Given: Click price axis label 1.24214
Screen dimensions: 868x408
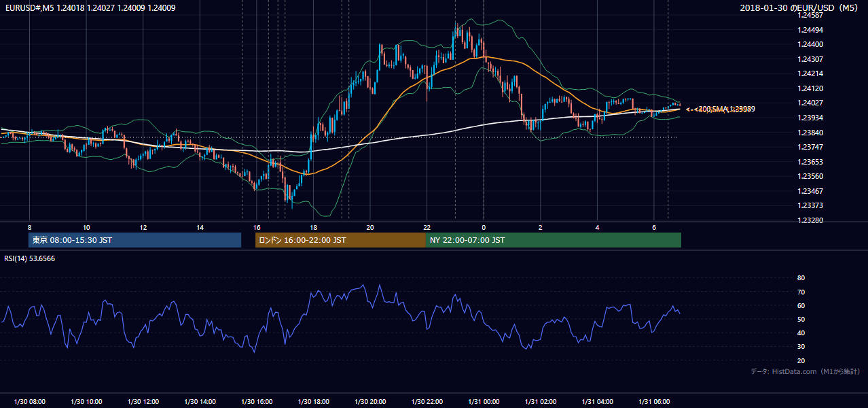Looking at the screenshot, I should click(810, 73).
